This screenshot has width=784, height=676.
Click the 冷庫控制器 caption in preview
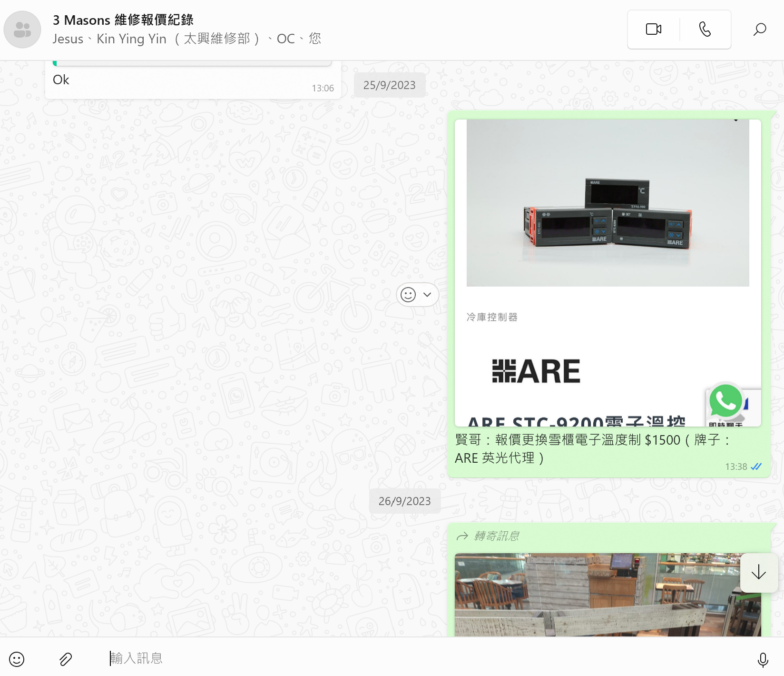pyautogui.click(x=492, y=317)
